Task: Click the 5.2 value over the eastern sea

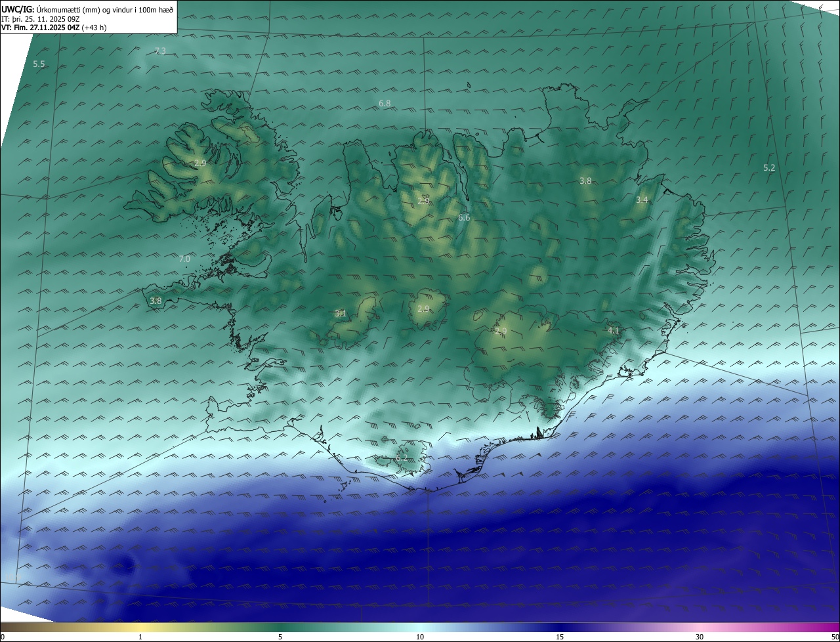Action: click(x=769, y=168)
